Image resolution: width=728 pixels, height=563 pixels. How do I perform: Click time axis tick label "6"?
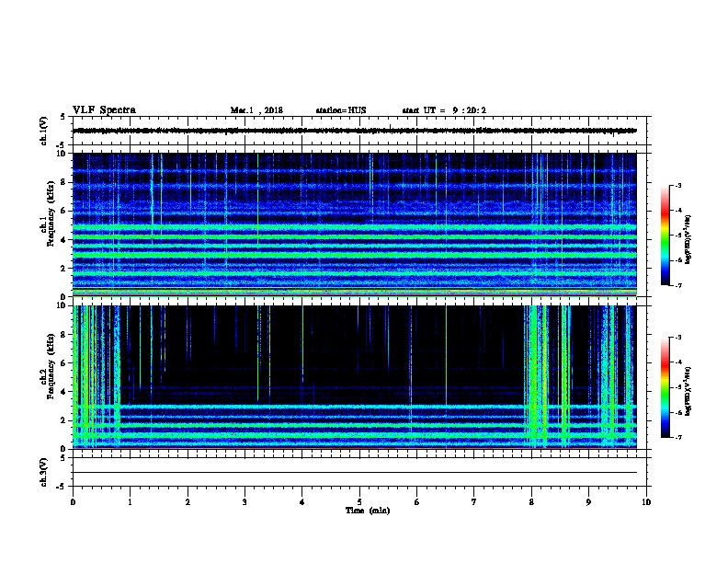(x=416, y=502)
